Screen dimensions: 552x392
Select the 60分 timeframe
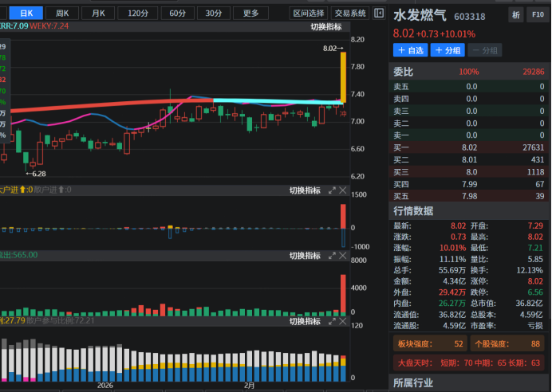[176, 13]
